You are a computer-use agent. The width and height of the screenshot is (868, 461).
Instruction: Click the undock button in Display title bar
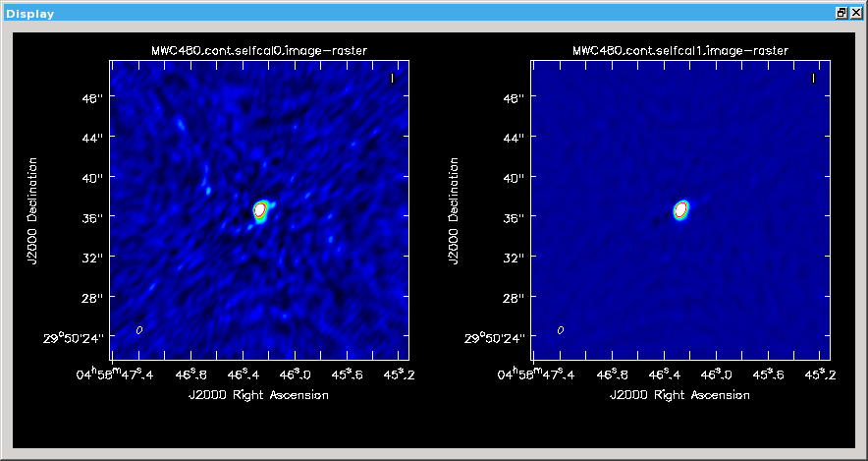[x=841, y=13]
